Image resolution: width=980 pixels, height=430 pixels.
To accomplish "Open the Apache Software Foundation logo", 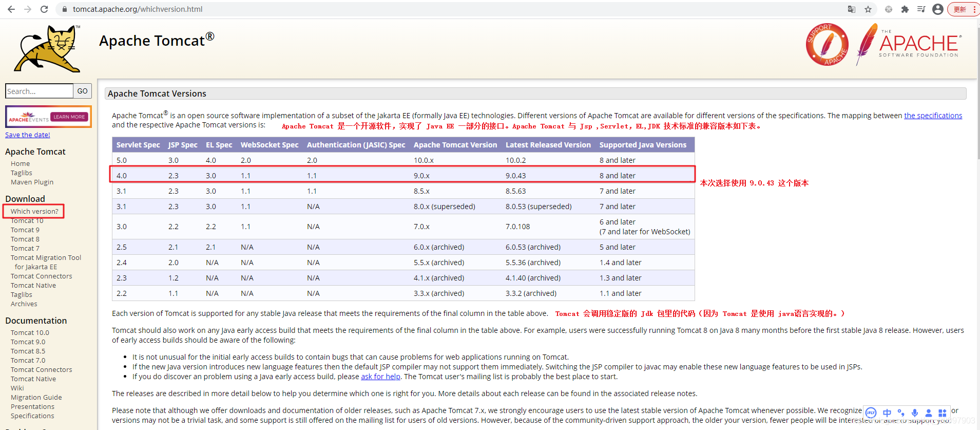I will [909, 45].
